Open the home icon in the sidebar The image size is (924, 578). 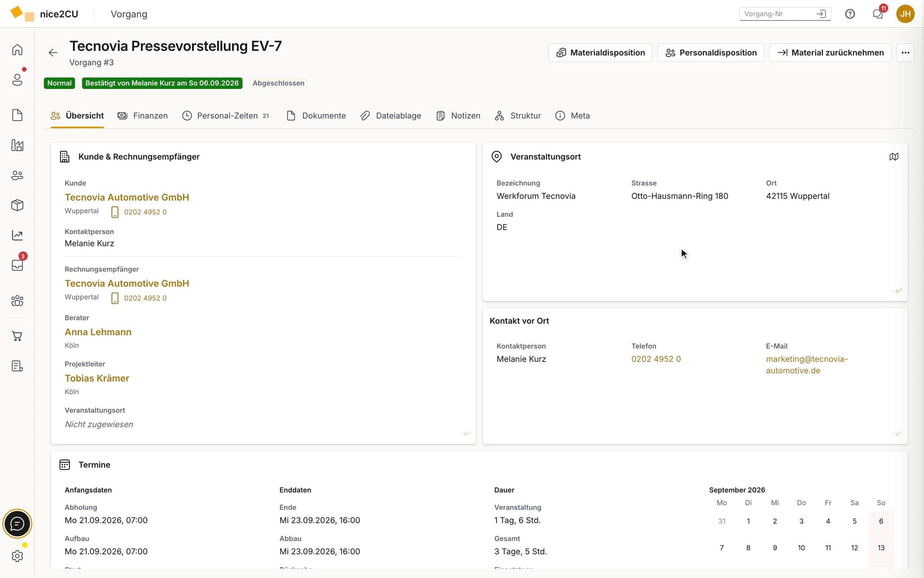17,50
